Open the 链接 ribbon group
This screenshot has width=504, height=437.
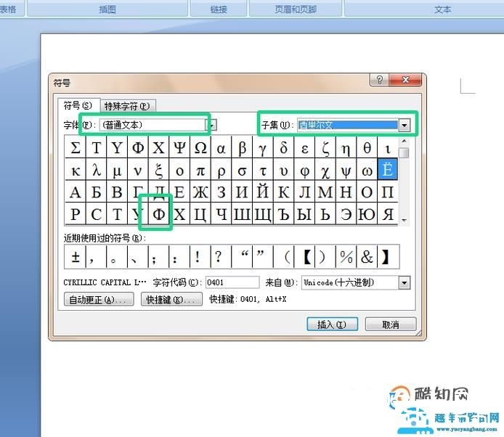point(219,9)
